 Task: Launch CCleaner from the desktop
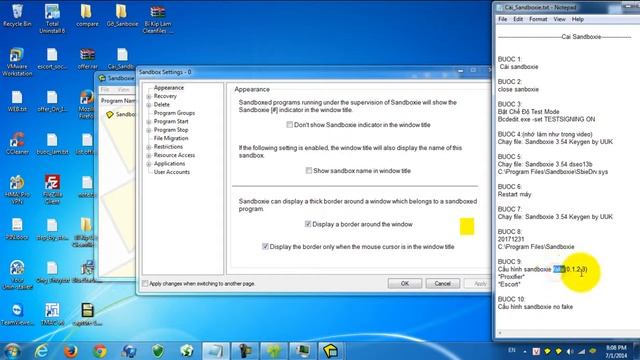click(17, 144)
